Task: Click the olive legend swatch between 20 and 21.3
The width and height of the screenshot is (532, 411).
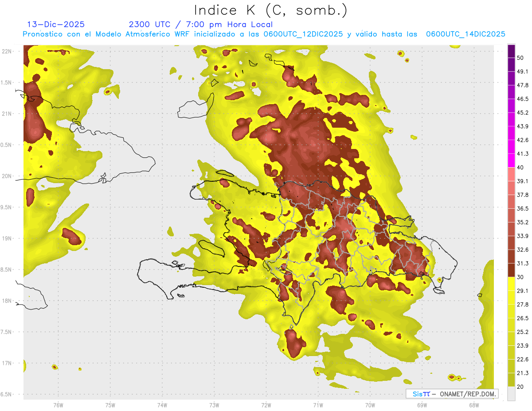Action: pos(511,380)
